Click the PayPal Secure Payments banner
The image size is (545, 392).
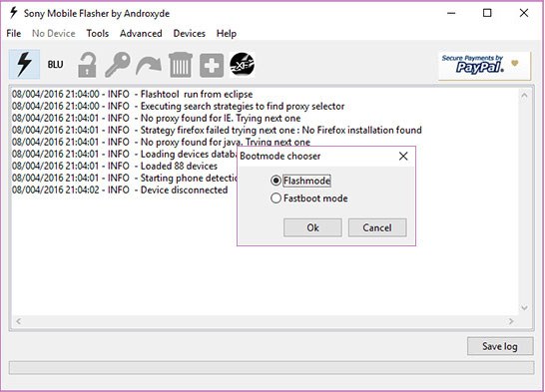coord(484,65)
